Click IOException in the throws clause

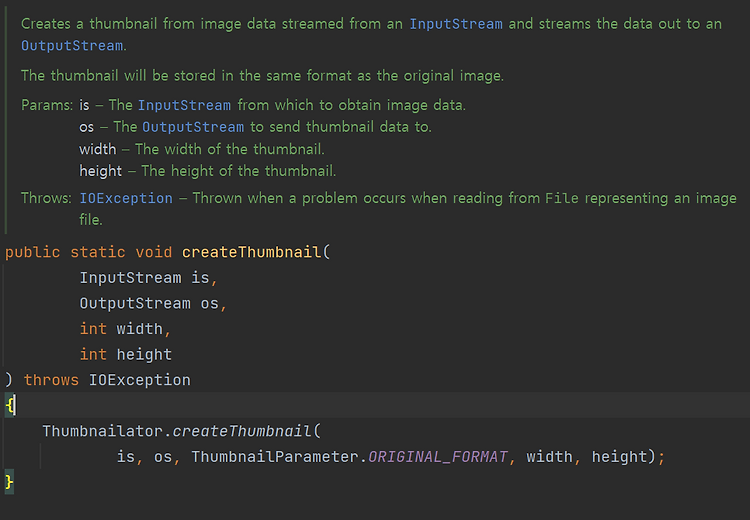click(x=140, y=380)
